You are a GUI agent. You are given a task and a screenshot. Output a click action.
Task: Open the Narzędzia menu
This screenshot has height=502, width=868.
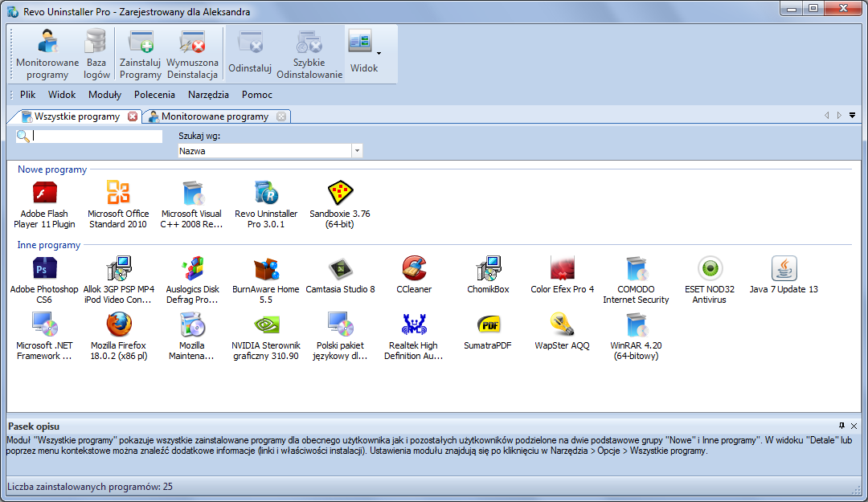click(208, 95)
